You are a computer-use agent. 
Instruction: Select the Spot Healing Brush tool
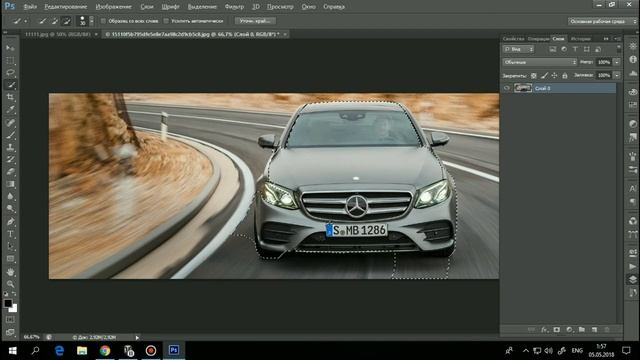click(10, 122)
